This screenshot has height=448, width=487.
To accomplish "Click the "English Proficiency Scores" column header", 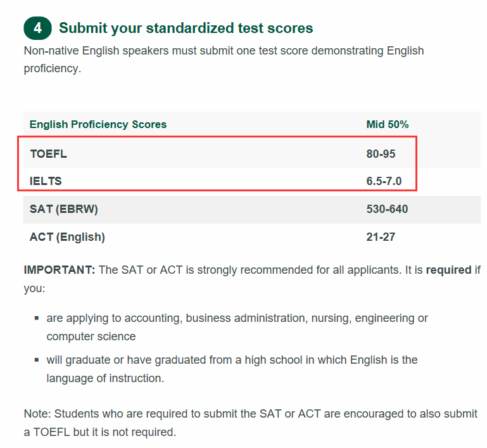I will (98, 124).
